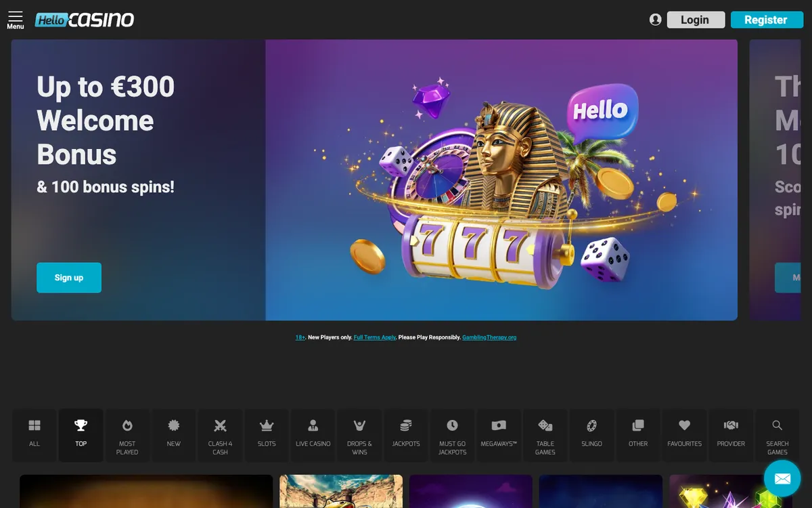Open Full Terms Apply link

tap(375, 337)
